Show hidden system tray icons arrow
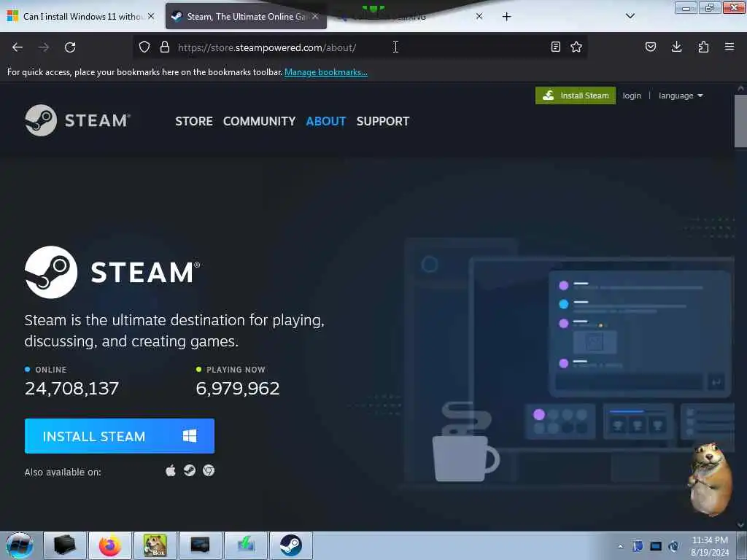 pyautogui.click(x=620, y=547)
